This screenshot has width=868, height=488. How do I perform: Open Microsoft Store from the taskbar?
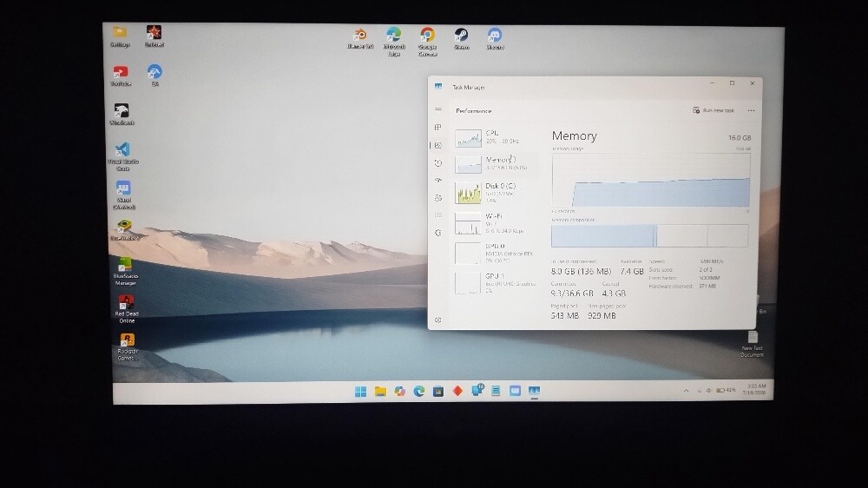(437, 392)
